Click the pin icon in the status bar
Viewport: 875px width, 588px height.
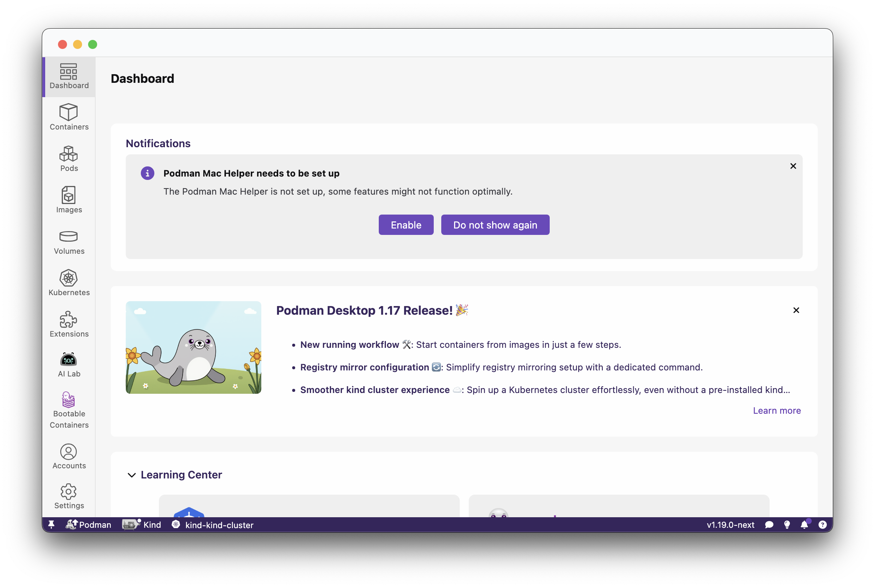point(52,524)
